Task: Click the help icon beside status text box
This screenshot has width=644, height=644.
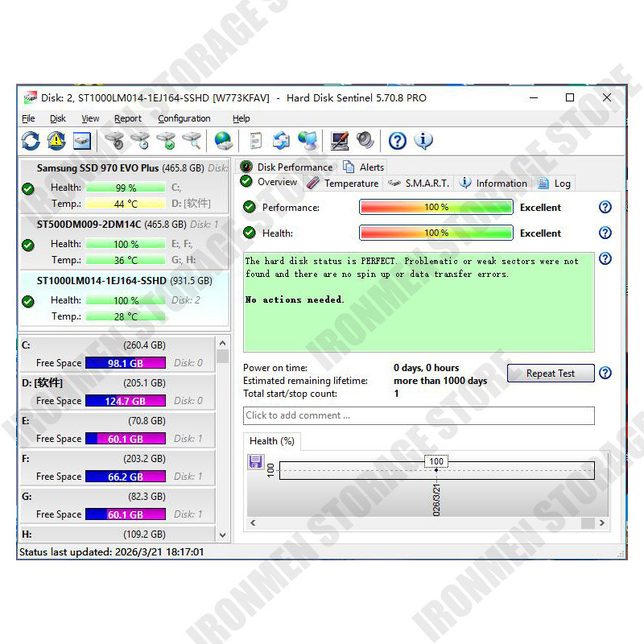Action: [x=605, y=258]
